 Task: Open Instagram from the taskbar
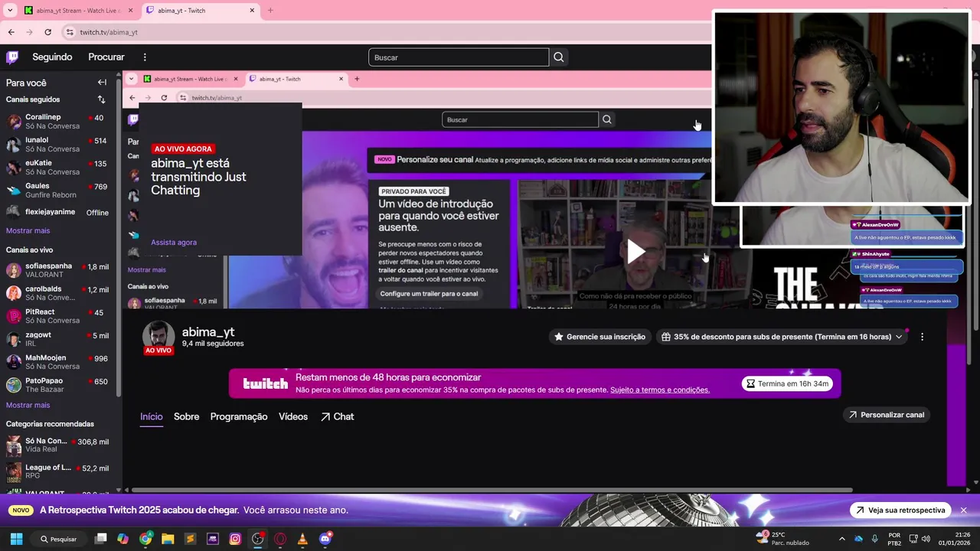[235, 539]
